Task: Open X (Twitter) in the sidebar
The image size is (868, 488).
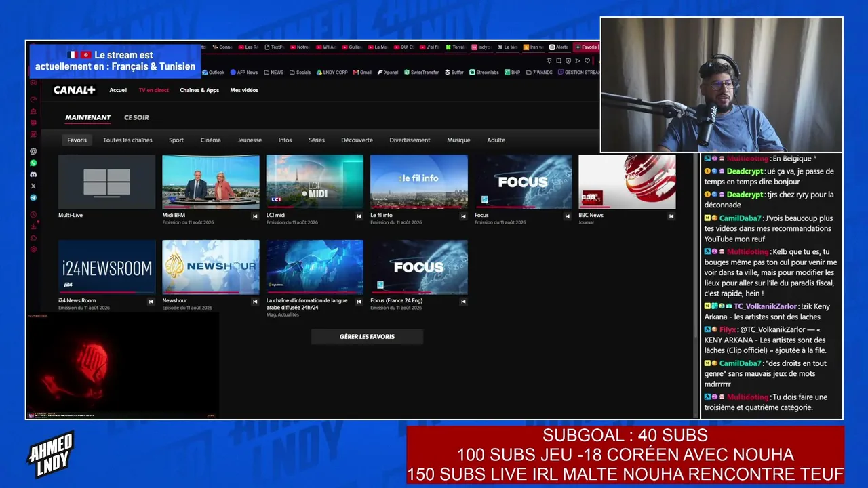Action: 33,186
